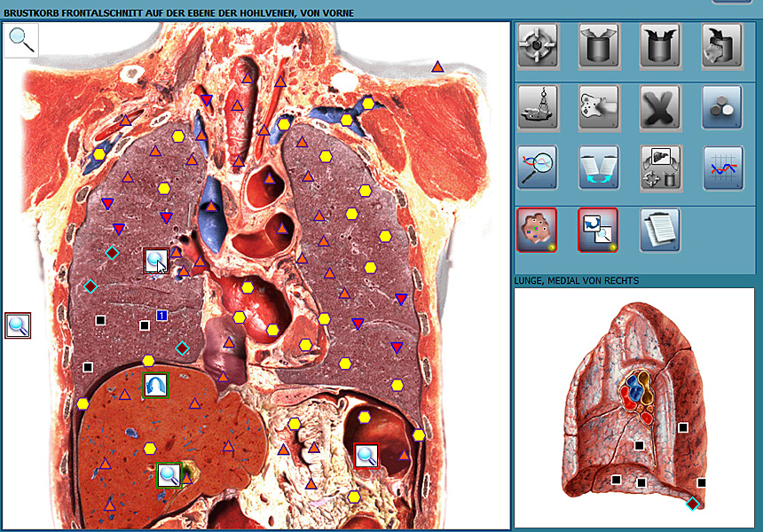Toggle the red-framed organ with markers icon
The height and width of the screenshot is (532, 763).
coord(537,230)
